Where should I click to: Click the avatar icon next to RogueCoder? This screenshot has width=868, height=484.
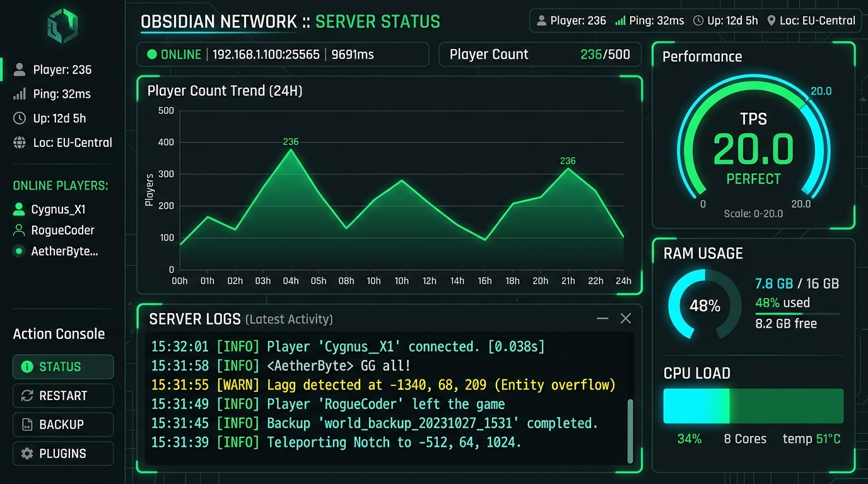(20, 231)
